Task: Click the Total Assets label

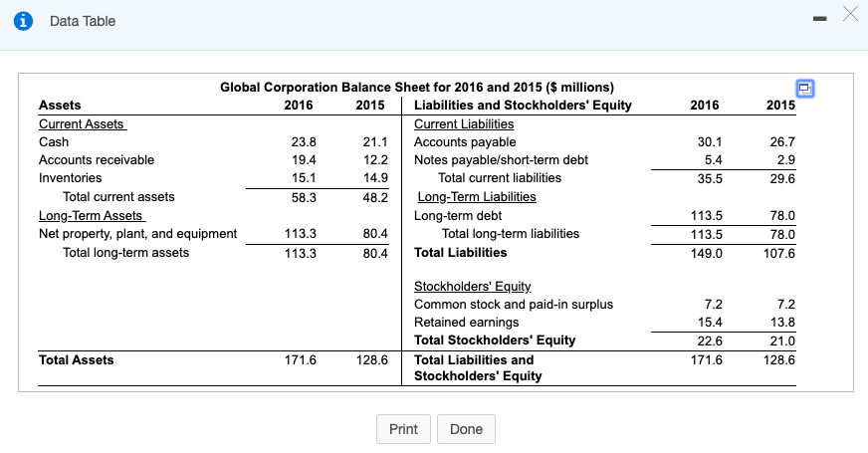Action: pos(77,360)
